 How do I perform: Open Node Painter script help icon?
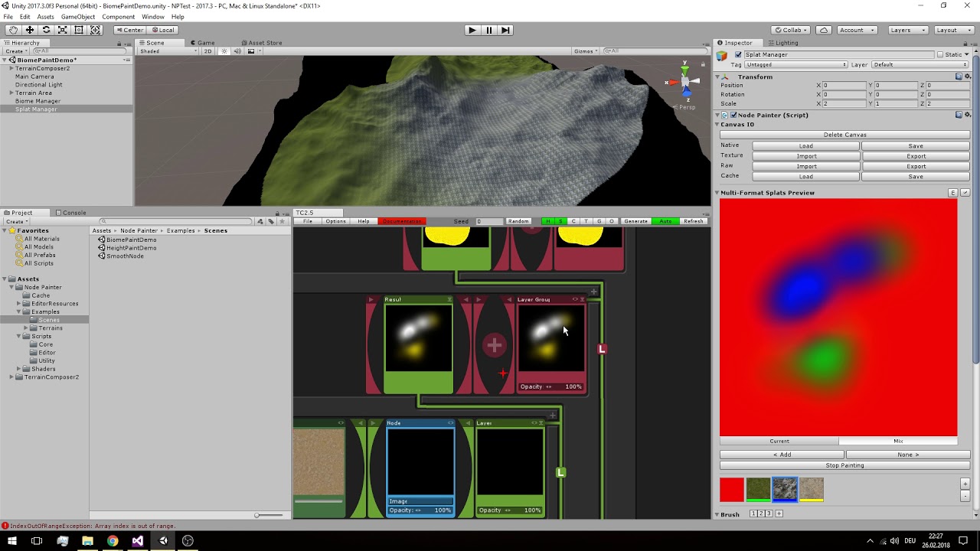(x=959, y=115)
